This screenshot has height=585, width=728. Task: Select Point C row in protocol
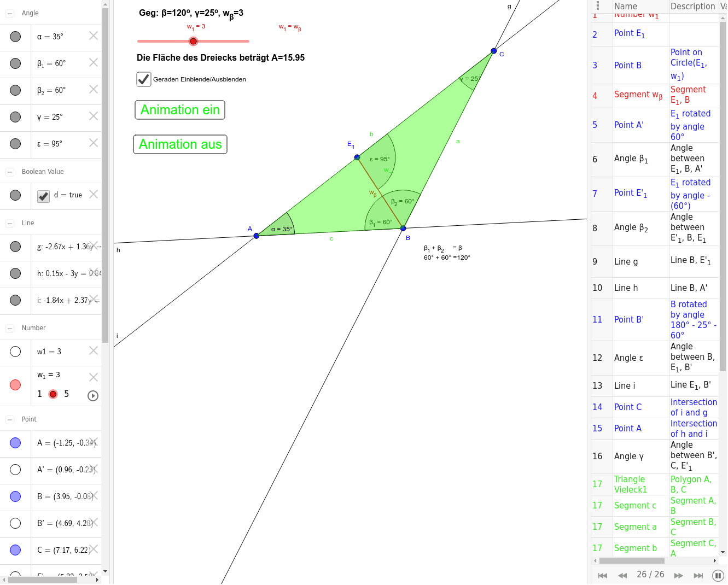pos(655,407)
